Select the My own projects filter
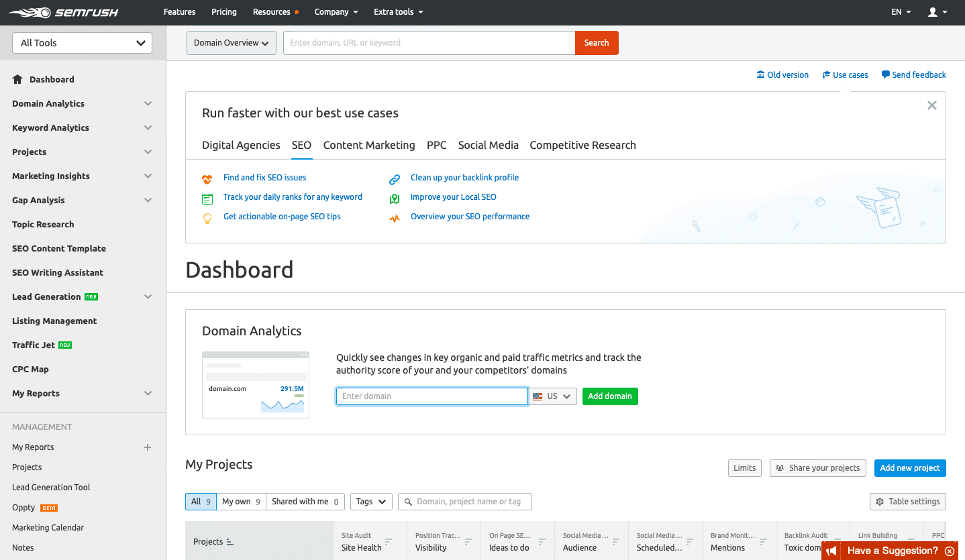 coord(241,502)
